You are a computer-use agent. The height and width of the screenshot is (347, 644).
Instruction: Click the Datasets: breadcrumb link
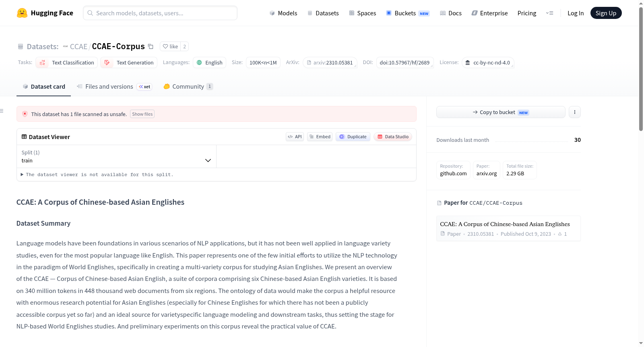(x=43, y=46)
